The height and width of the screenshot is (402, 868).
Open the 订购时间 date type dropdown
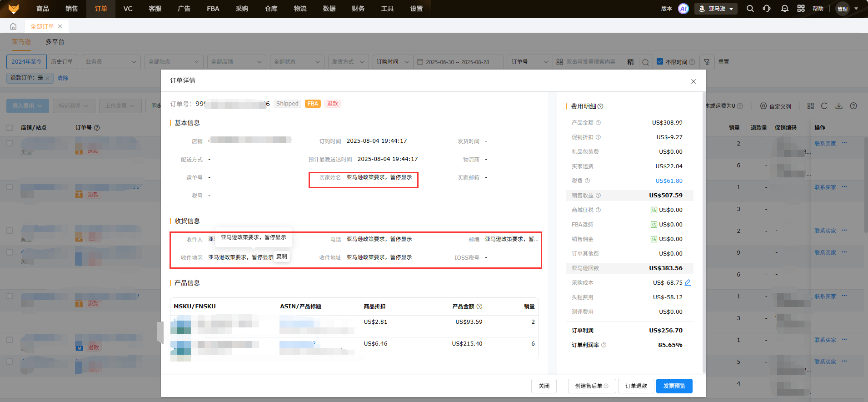point(393,62)
